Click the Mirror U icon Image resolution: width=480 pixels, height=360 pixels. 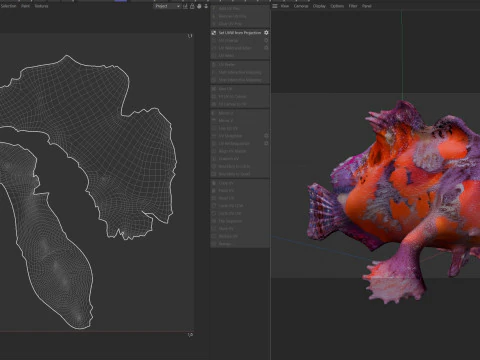click(x=214, y=113)
